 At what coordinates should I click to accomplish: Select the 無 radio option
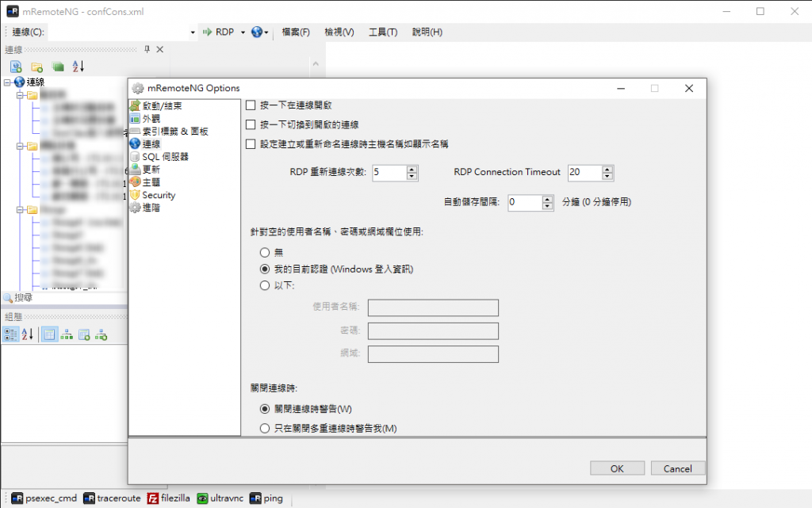pyautogui.click(x=265, y=253)
